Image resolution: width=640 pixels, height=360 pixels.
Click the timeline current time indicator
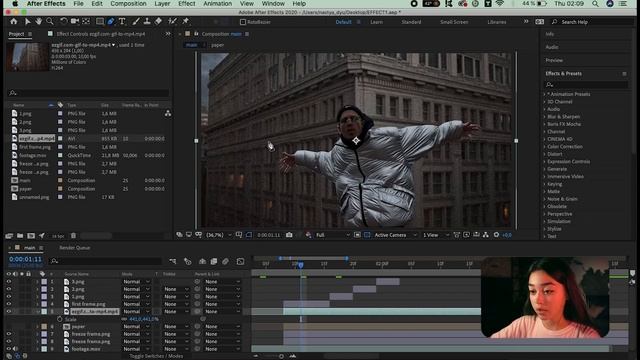[300, 265]
